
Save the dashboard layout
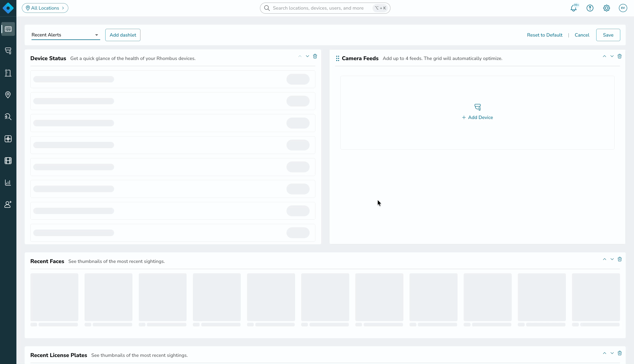pyautogui.click(x=608, y=35)
